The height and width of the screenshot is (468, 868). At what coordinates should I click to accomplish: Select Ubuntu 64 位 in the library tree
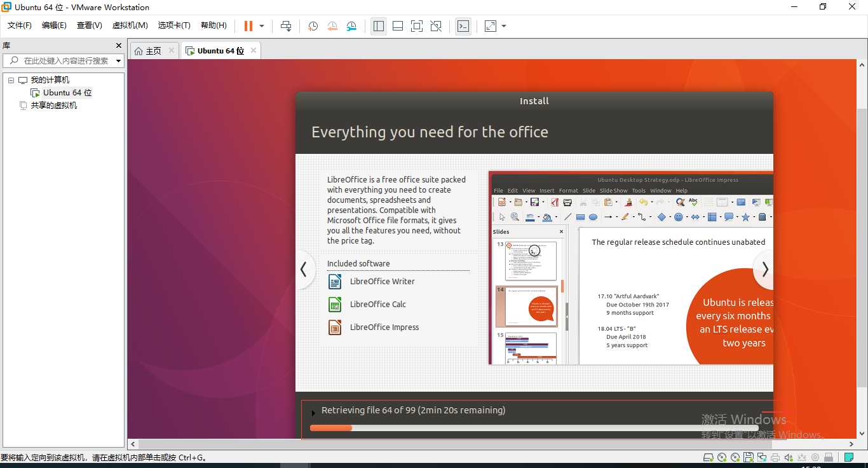pos(67,93)
